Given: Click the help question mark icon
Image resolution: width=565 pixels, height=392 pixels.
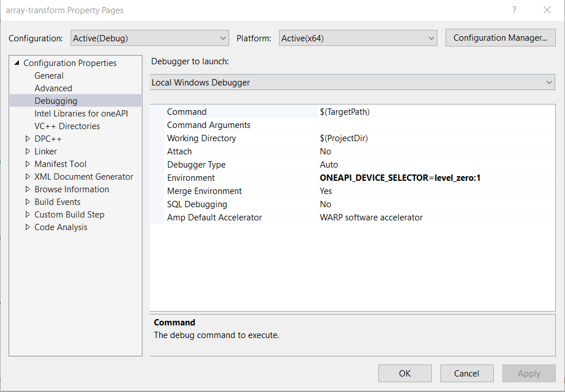Looking at the screenshot, I should 514,10.
